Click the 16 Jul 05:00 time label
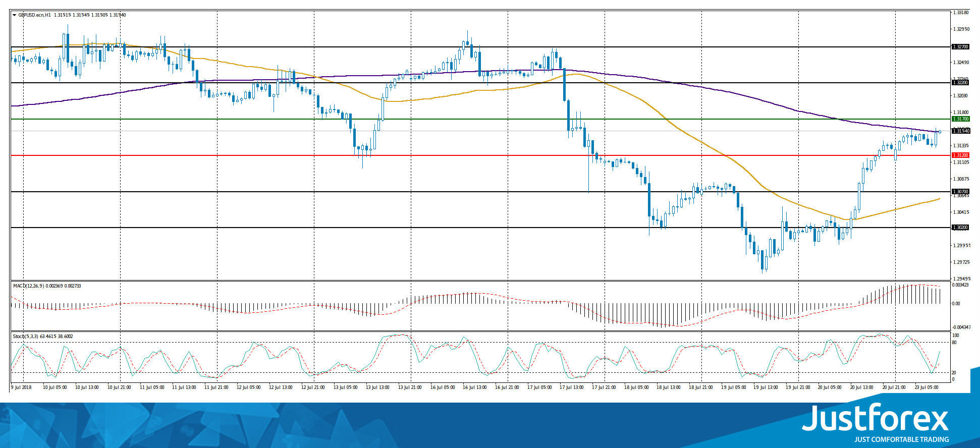The width and height of the screenshot is (980, 448). 443,387
